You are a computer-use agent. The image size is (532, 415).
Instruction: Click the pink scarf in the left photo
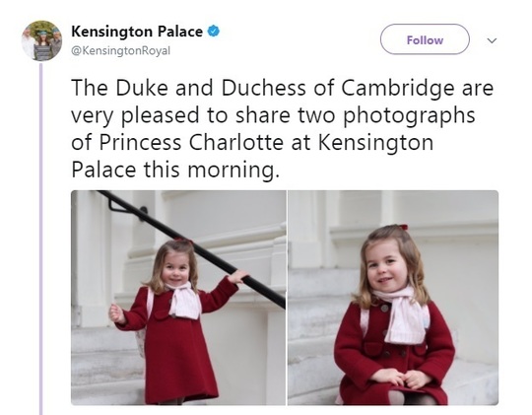(182, 301)
